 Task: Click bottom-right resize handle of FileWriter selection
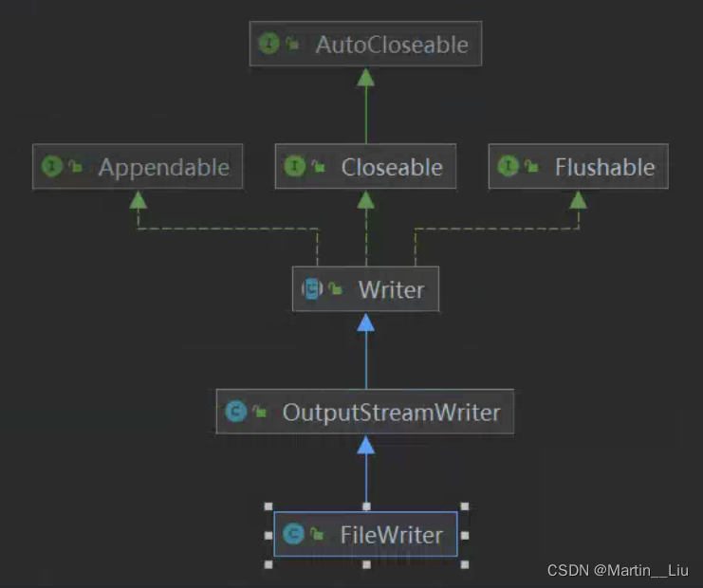click(x=464, y=563)
